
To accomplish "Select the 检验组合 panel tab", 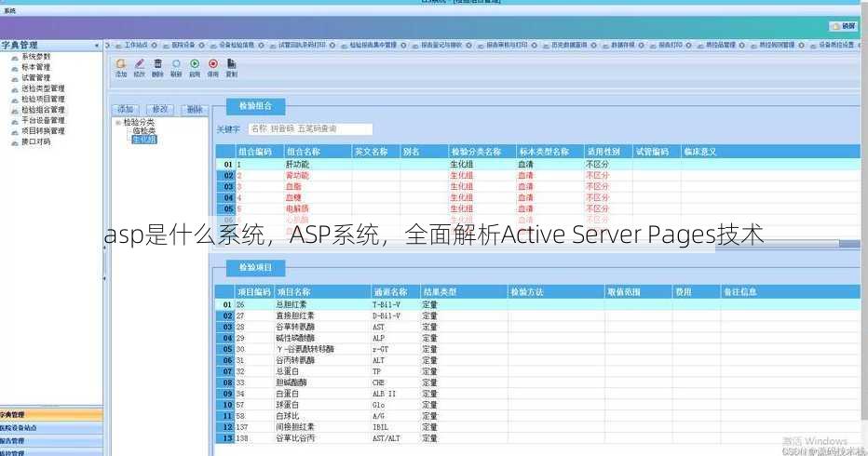I will [256, 106].
